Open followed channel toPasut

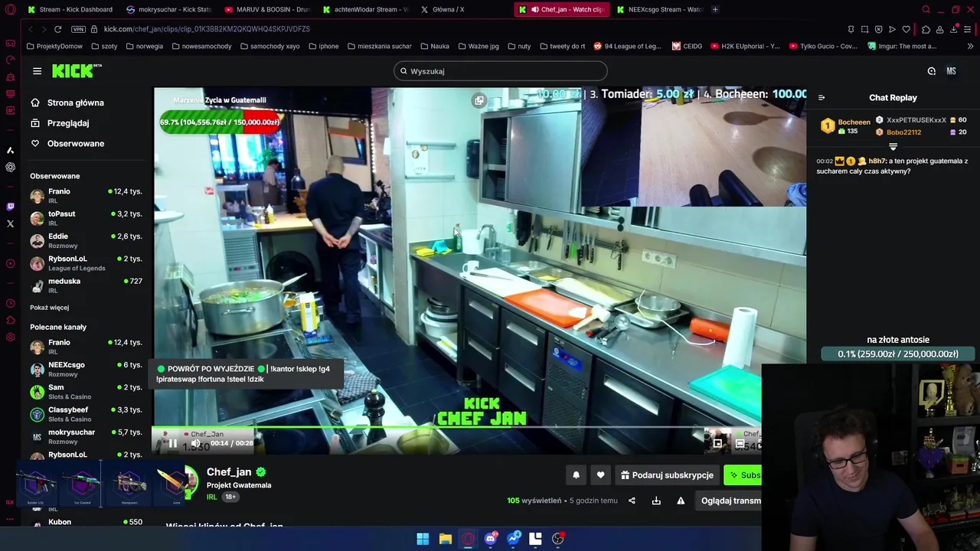(86, 218)
